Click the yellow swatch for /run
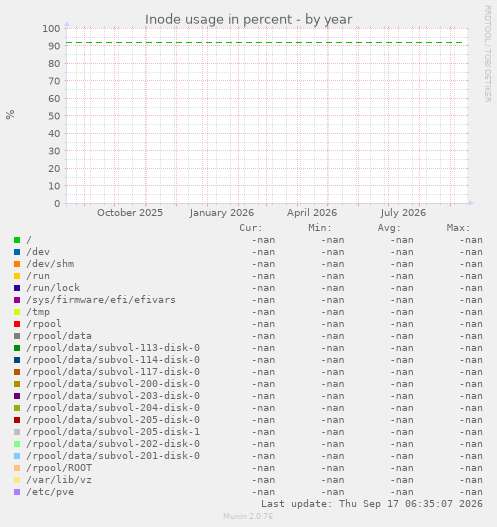The width and height of the screenshot is (497, 527). pos(17,276)
